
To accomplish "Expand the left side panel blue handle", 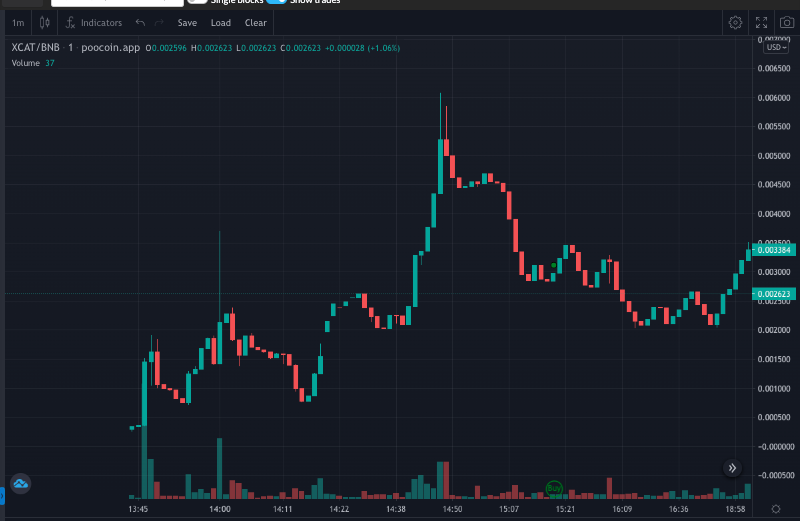I will (x=2, y=496).
